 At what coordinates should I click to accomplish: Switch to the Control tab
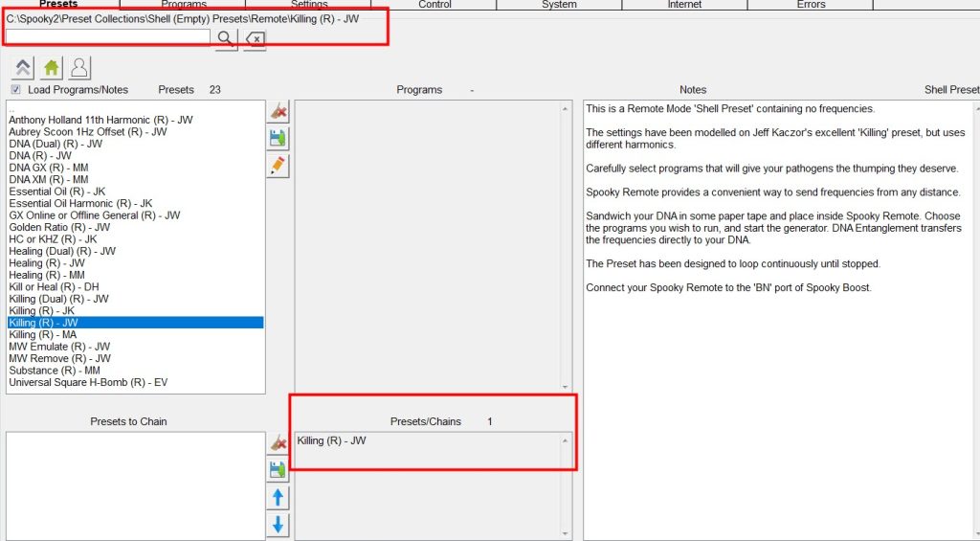tap(434, 5)
